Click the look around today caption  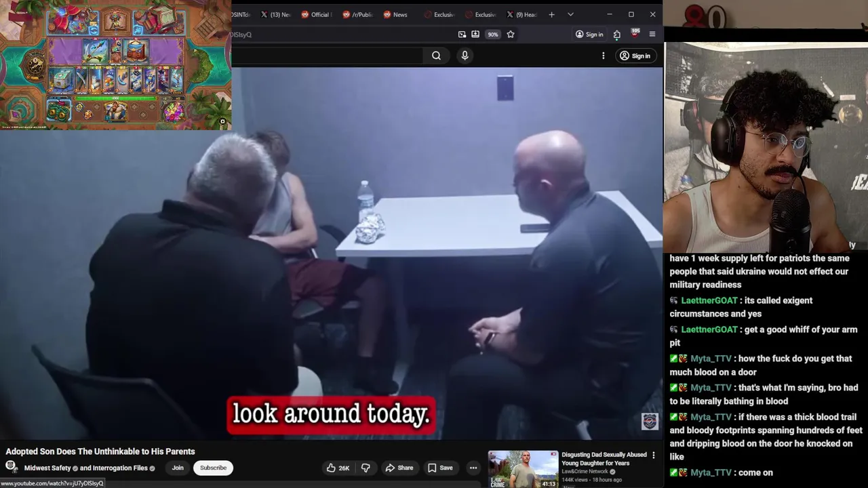pos(331,414)
